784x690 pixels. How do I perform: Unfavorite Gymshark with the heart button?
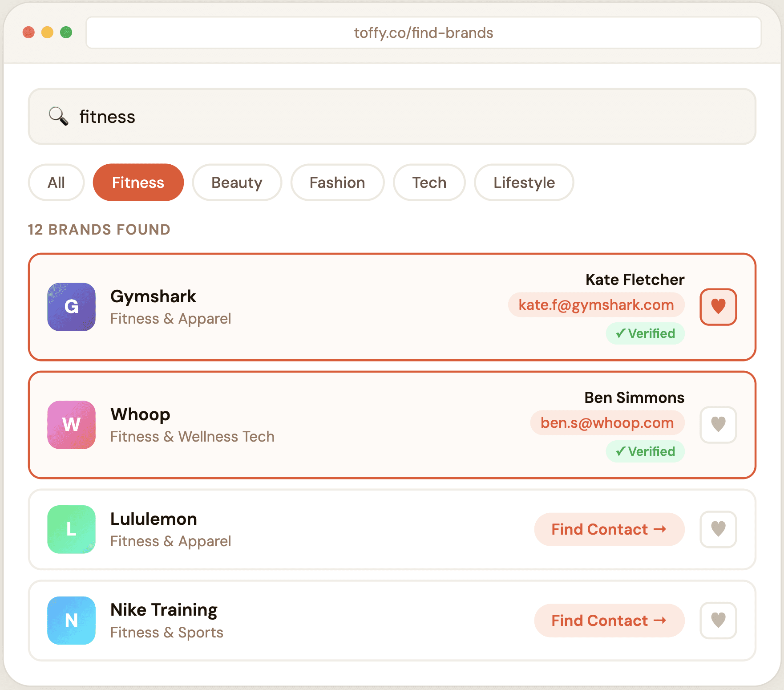tap(718, 307)
